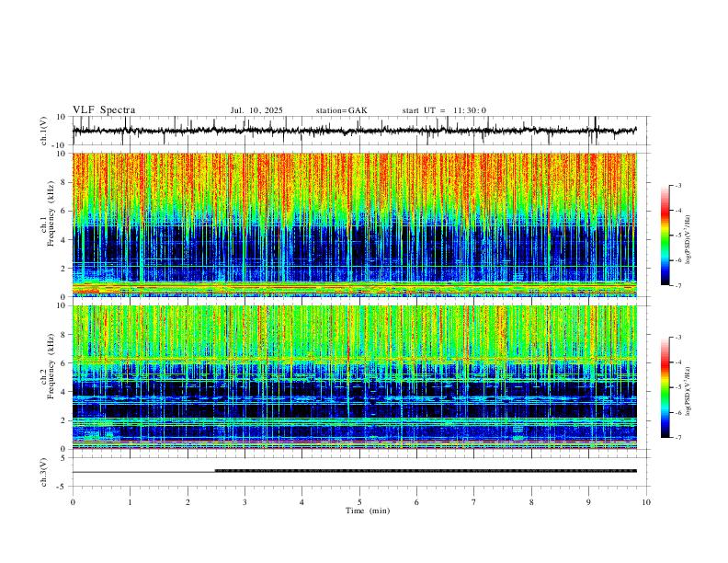728x563 pixels.
Task: Click the time axis tick labeled 10
Action: 646,502
